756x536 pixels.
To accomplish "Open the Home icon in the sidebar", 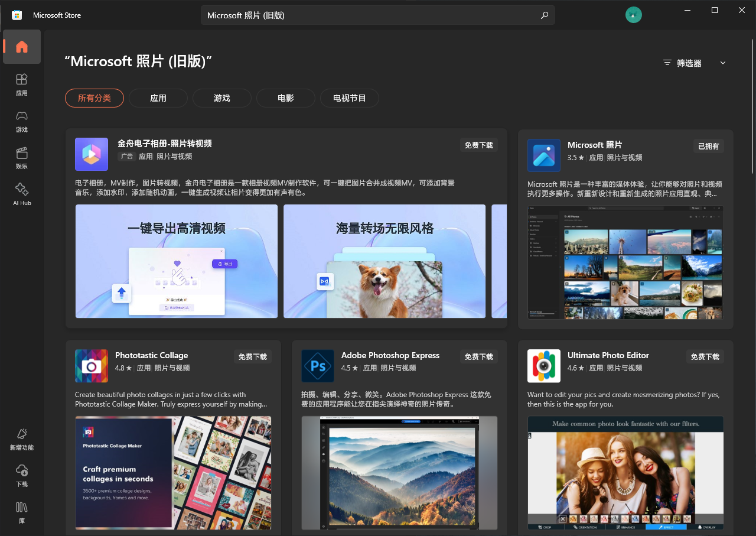I will coord(21,47).
